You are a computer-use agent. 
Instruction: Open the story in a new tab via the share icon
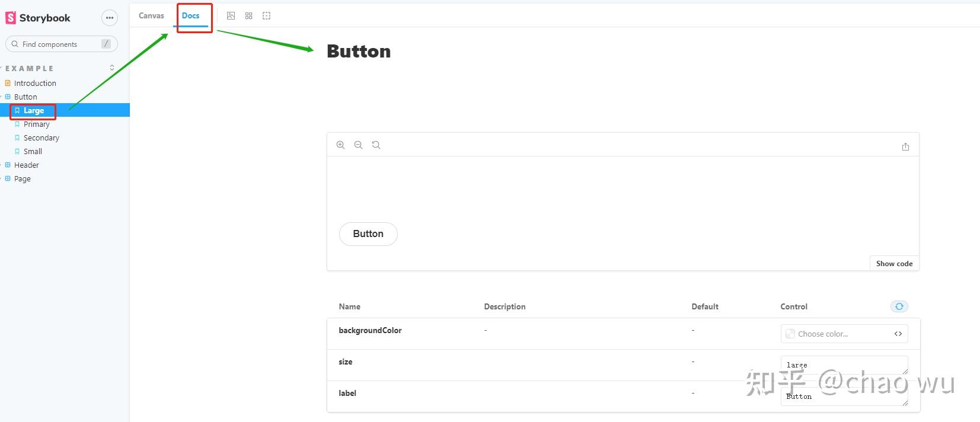pyautogui.click(x=905, y=146)
